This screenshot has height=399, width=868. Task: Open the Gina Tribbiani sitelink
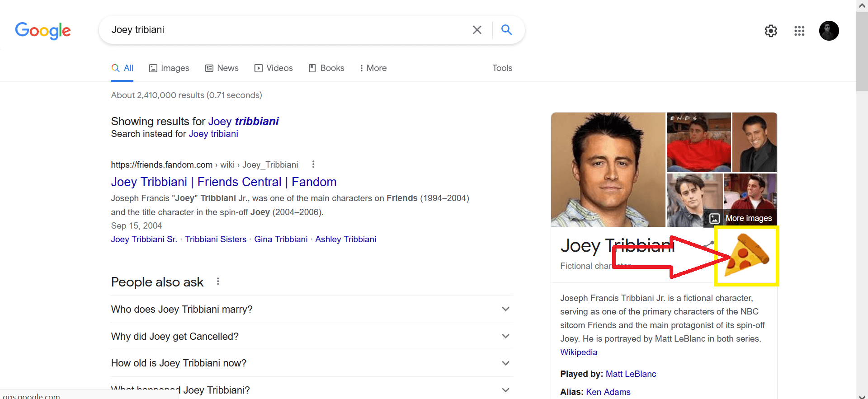pos(281,239)
